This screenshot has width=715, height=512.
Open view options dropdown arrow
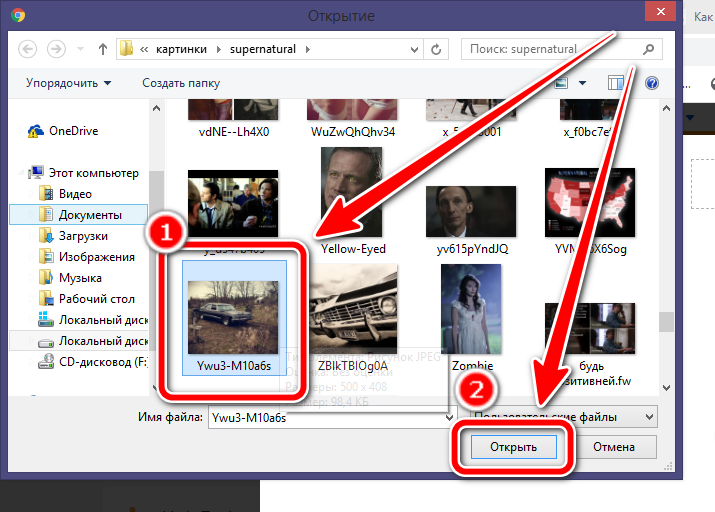[582, 83]
